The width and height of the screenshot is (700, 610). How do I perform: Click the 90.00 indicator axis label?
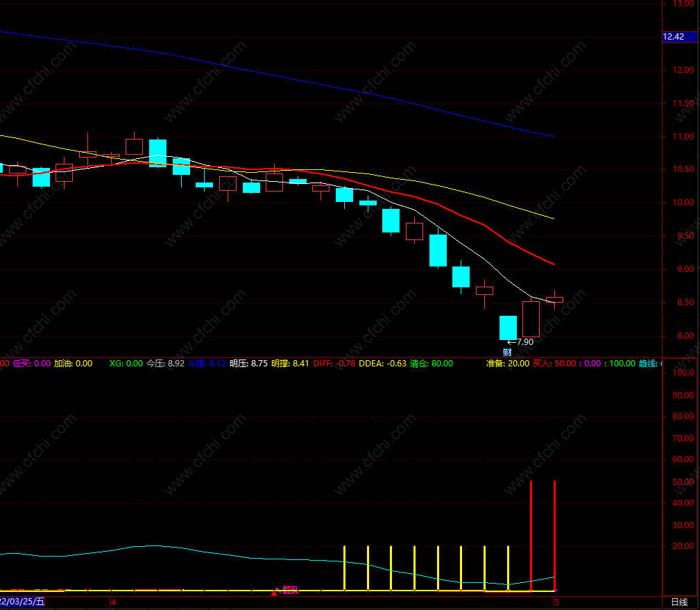(x=683, y=395)
